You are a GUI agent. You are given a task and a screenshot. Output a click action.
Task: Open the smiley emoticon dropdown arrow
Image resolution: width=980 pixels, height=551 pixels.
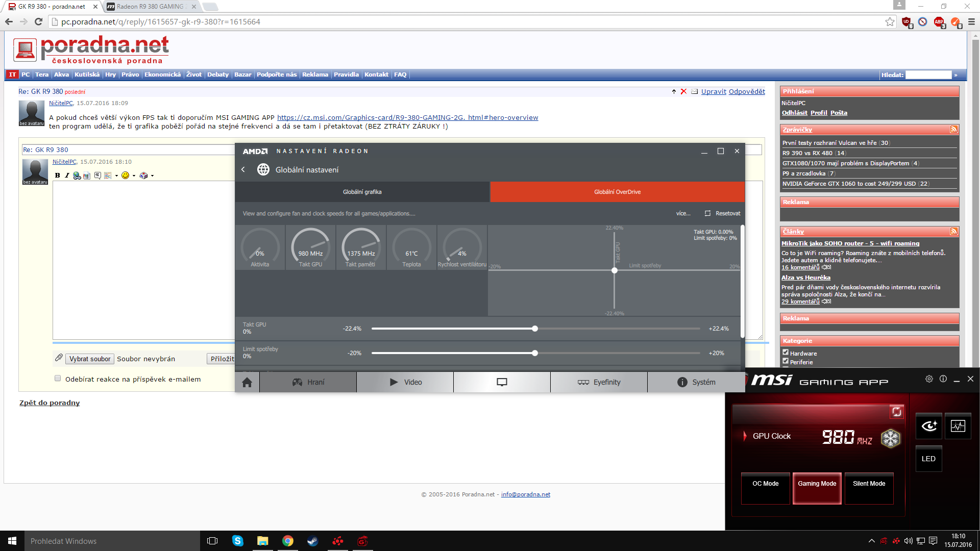[x=134, y=176]
